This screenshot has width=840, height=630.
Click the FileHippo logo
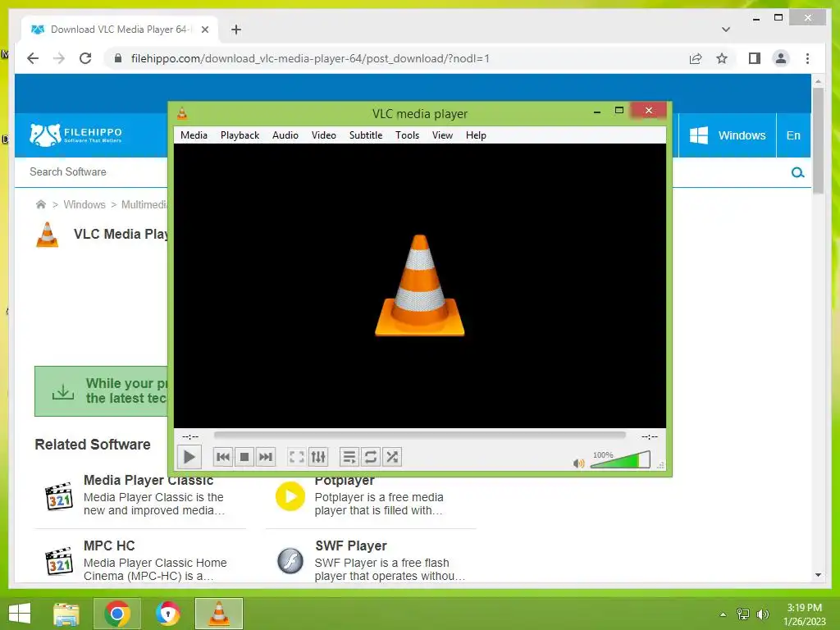tap(75, 135)
